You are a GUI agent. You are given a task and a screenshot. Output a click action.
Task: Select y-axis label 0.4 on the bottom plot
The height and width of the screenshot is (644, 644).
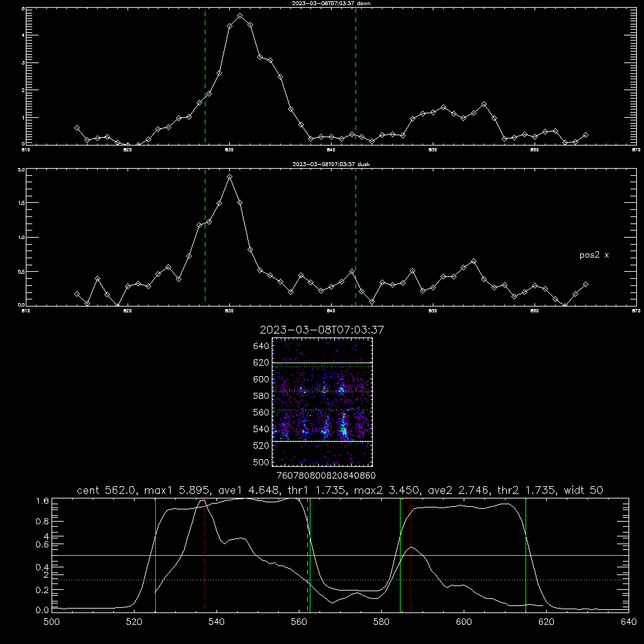[x=43, y=567]
